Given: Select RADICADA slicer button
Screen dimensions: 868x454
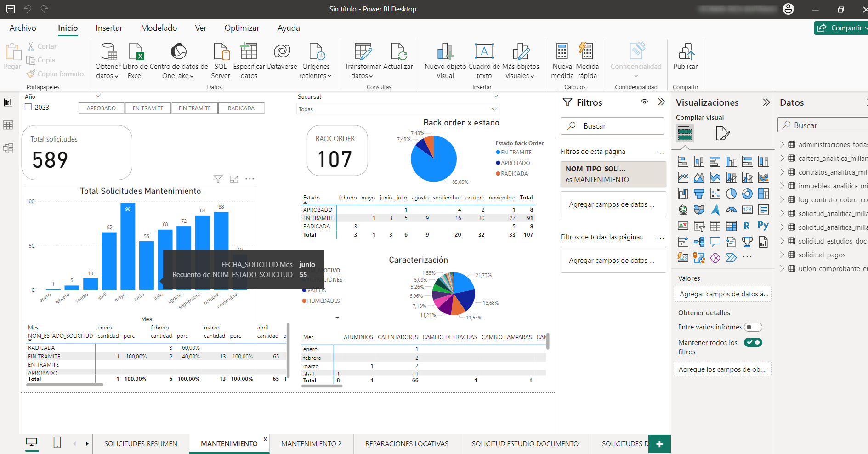Looking at the screenshot, I should pos(241,108).
